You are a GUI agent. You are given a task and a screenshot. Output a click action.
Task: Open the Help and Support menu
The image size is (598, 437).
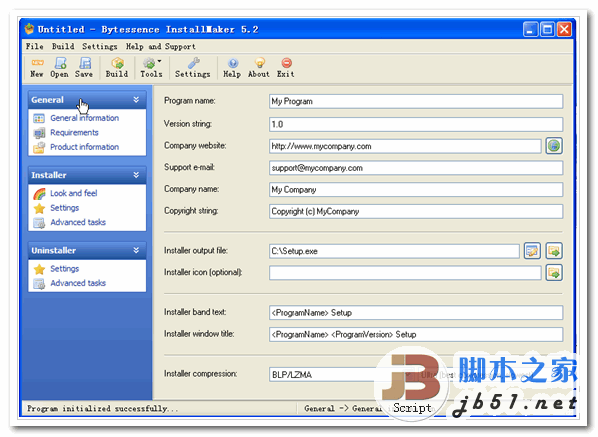[x=161, y=47]
